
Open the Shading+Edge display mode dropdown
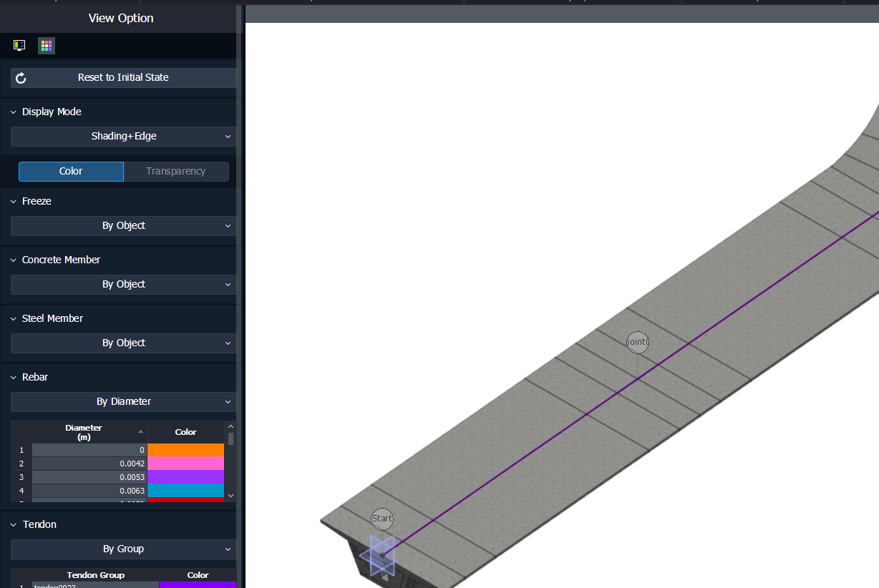point(123,136)
